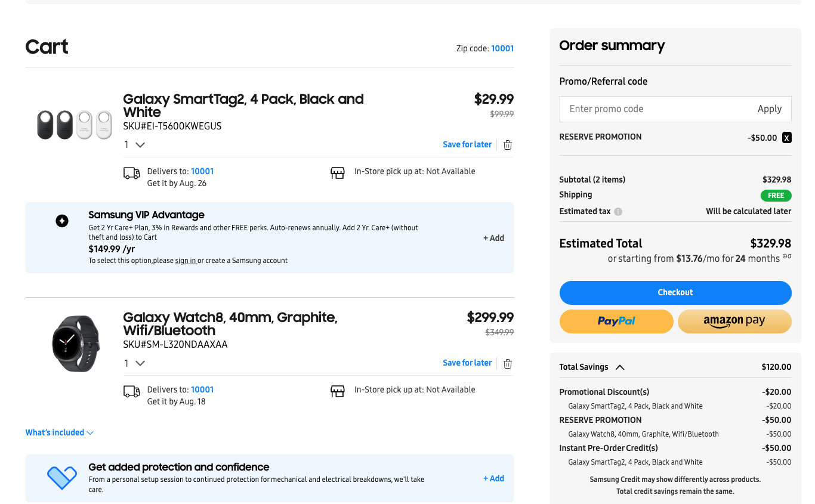
Task: Click the delivery truck icon for SmartTag2
Action: click(131, 172)
